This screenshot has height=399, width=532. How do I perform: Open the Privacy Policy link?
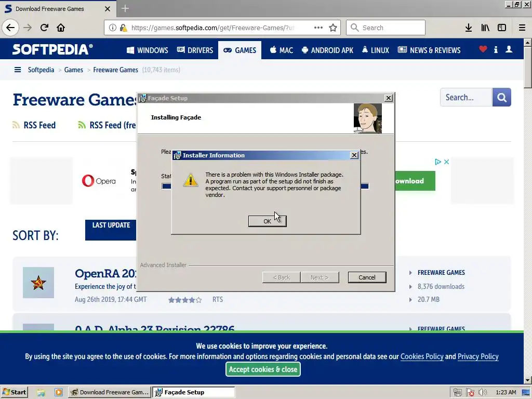[x=478, y=356]
